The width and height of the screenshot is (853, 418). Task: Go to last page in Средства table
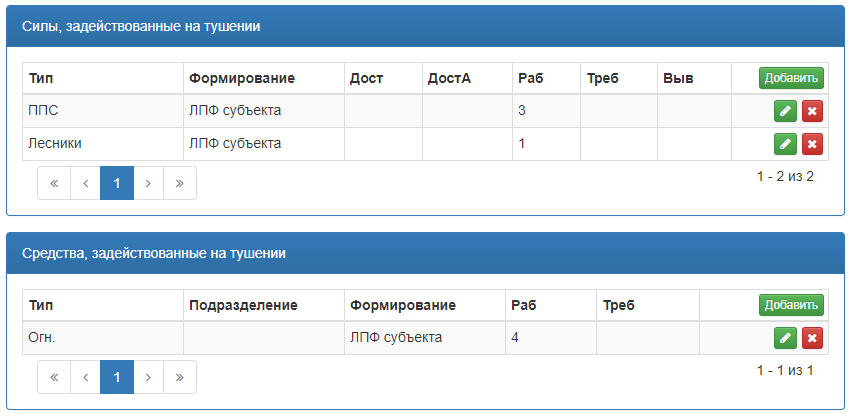coord(180,377)
